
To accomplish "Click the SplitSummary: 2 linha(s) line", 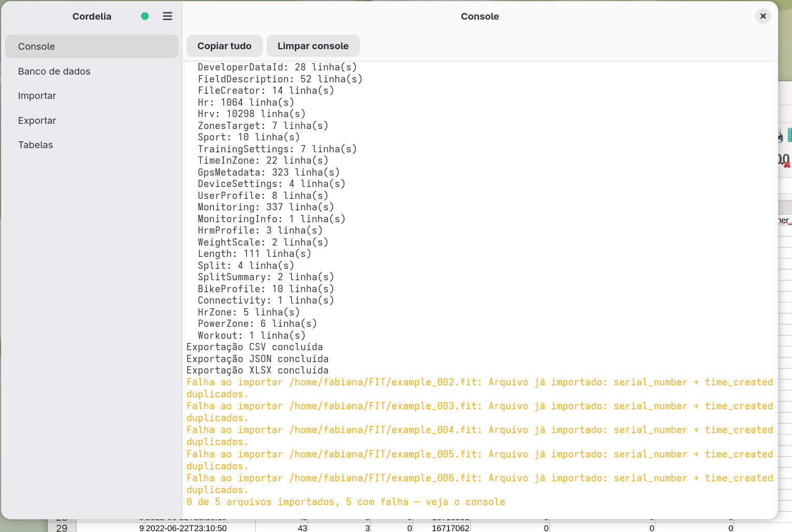I will (x=266, y=277).
